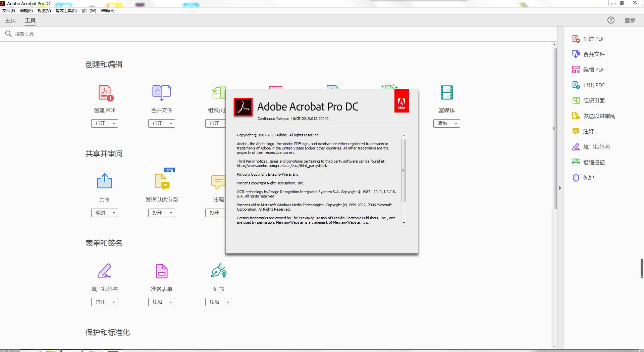
Task: Click the 组织页面 tool icon
Action: pos(218,92)
